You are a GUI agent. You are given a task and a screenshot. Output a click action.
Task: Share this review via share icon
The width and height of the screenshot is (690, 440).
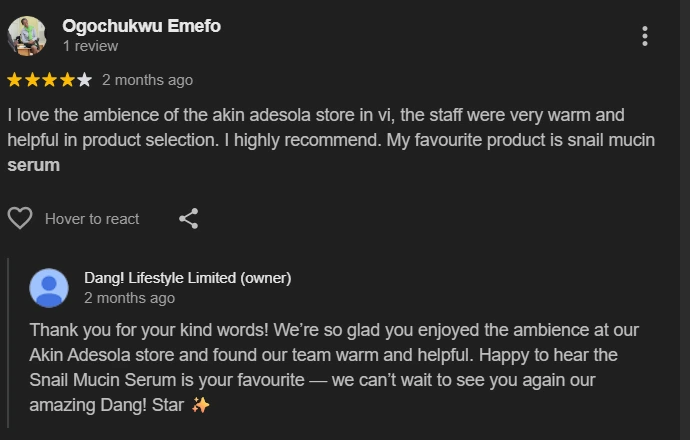tap(188, 218)
